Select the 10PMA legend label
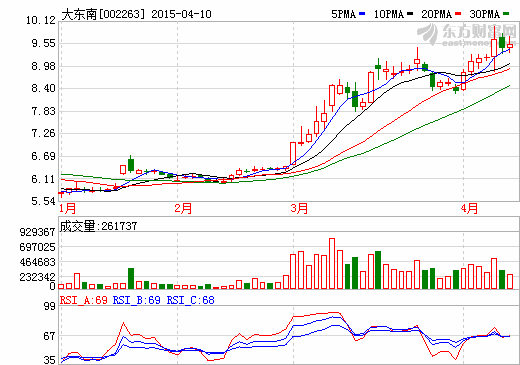 tap(389, 14)
